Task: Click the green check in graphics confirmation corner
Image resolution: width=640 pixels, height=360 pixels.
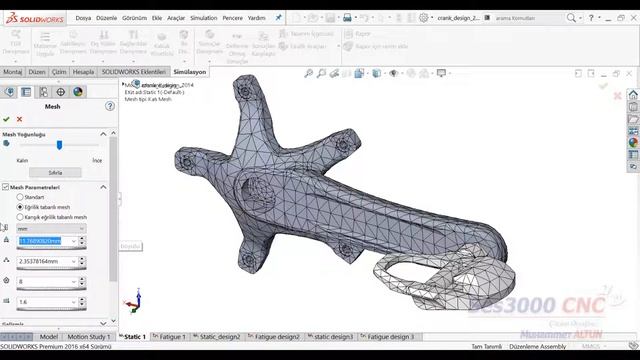Action: (x=603, y=86)
